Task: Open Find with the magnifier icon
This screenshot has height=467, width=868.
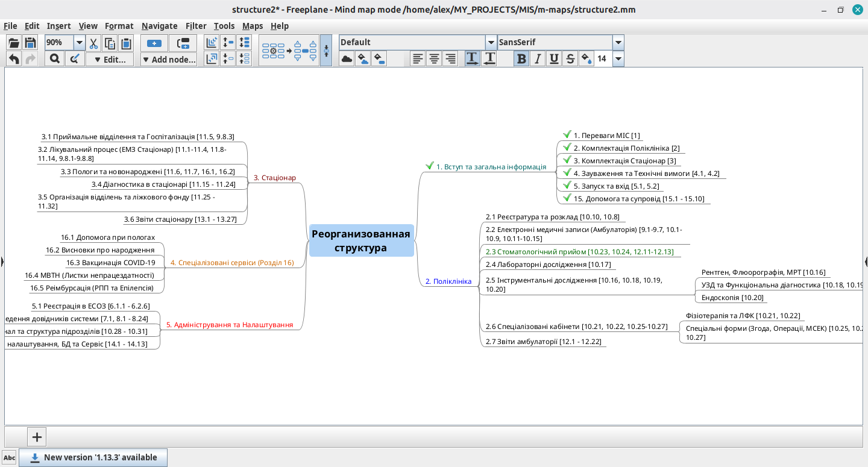Action: 54,59
